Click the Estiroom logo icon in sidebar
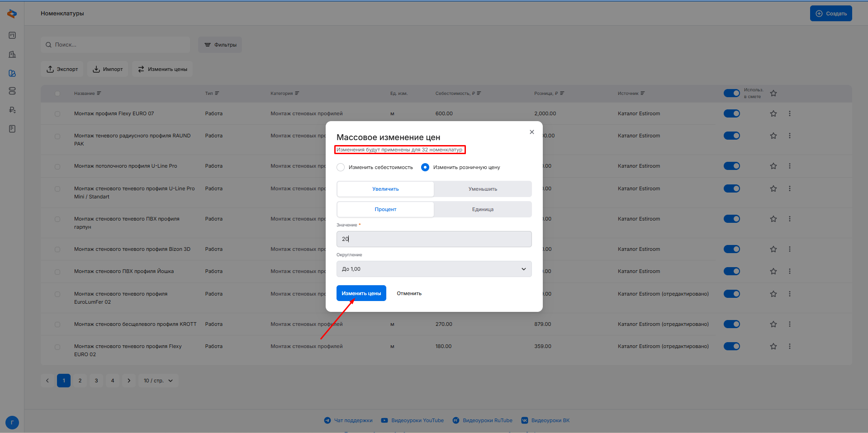The width and height of the screenshot is (868, 433). [x=12, y=14]
